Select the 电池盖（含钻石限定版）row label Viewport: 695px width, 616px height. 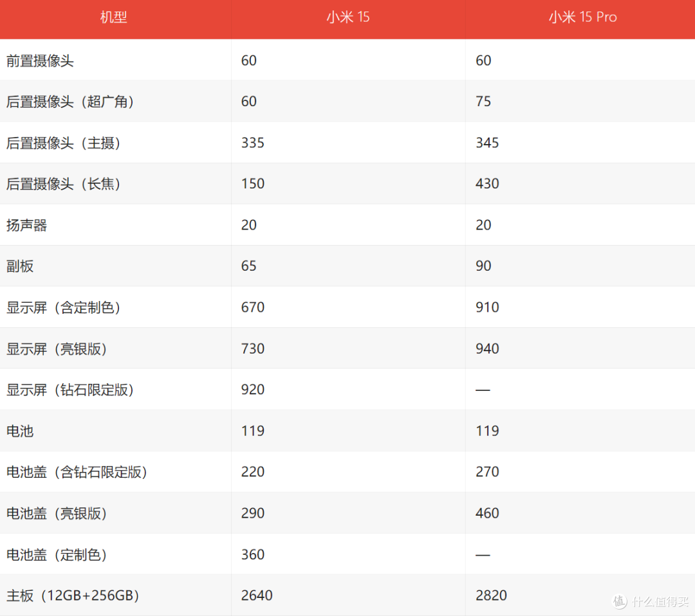click(x=77, y=472)
